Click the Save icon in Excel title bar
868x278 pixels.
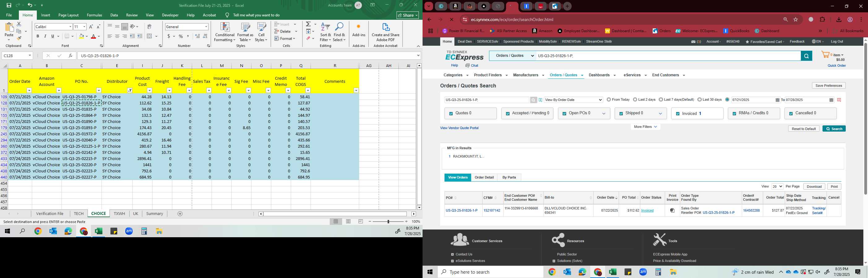pos(9,5)
